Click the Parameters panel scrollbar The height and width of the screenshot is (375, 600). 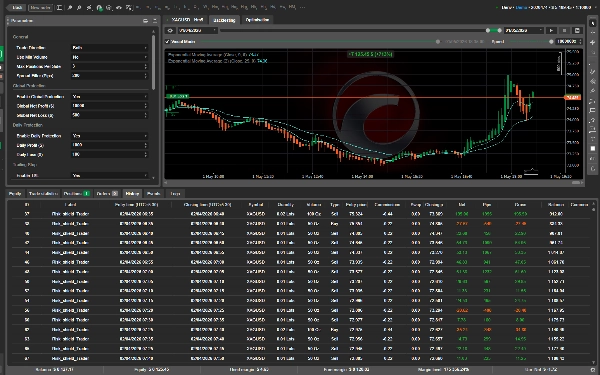pyautogui.click(x=153, y=62)
